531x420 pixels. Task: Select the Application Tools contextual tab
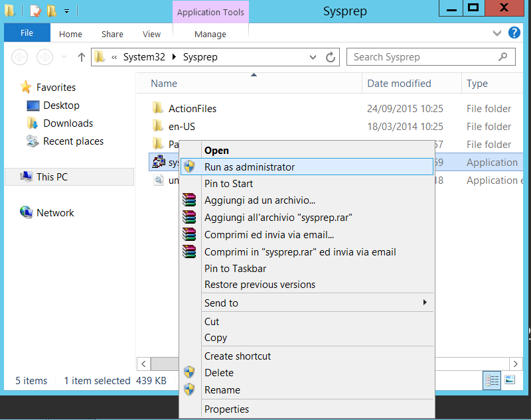210,12
